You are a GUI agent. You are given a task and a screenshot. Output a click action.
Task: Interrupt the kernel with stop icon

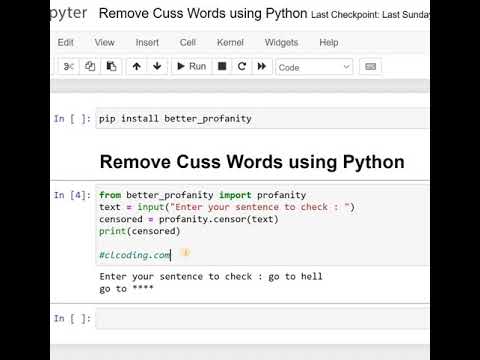click(x=222, y=67)
